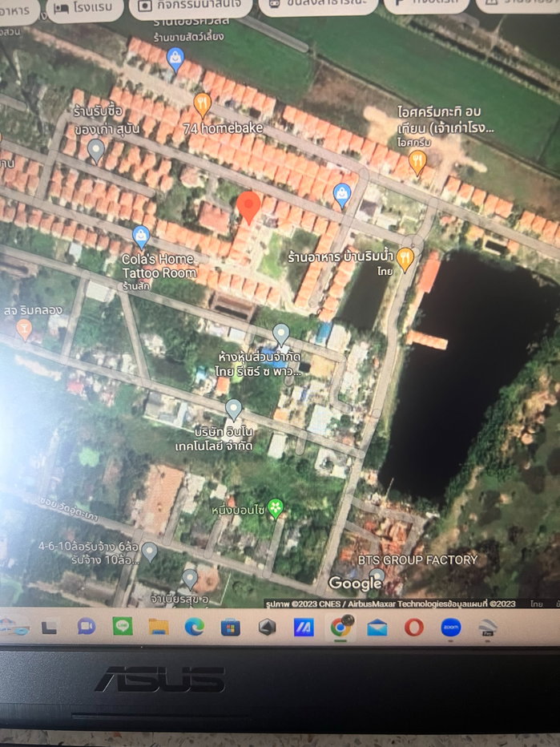Image resolution: width=560 pixels, height=747 pixels.
Task: Select Cola's Home Tattoo Room pin
Action: [140, 236]
